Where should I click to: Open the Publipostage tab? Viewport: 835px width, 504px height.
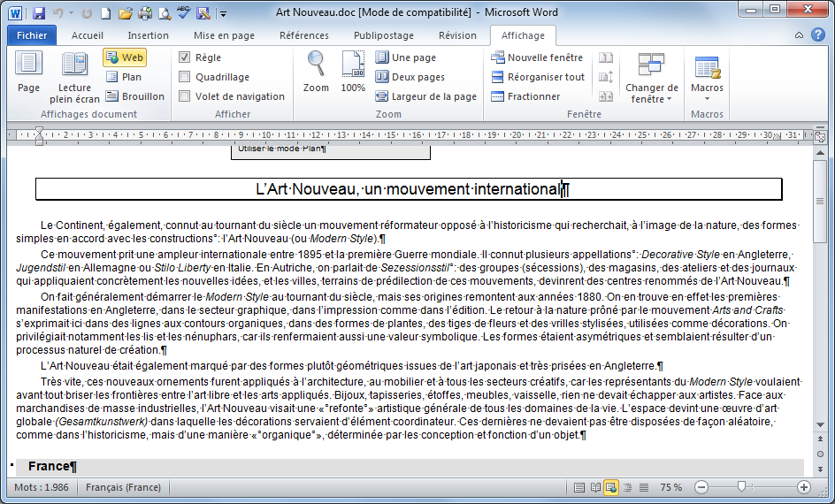pyautogui.click(x=384, y=35)
